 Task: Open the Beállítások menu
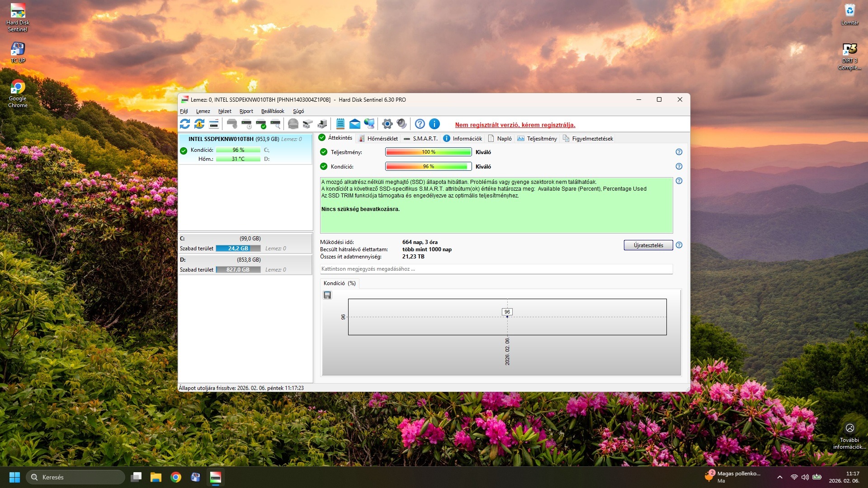(x=273, y=111)
